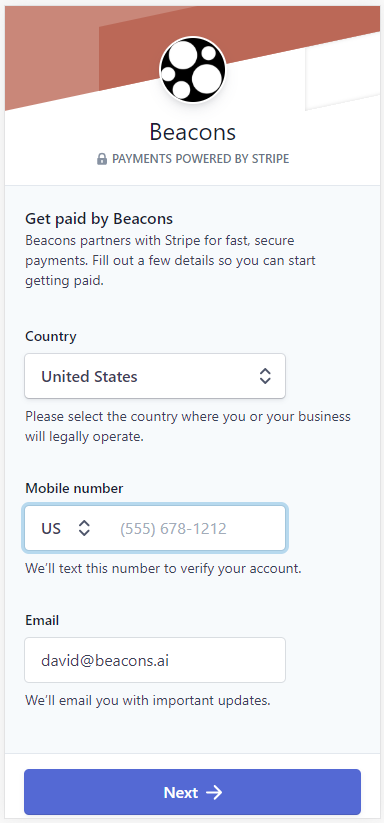This screenshot has height=823, width=384.
Task: Click the lock icon beside Stripe text
Action: click(x=102, y=159)
